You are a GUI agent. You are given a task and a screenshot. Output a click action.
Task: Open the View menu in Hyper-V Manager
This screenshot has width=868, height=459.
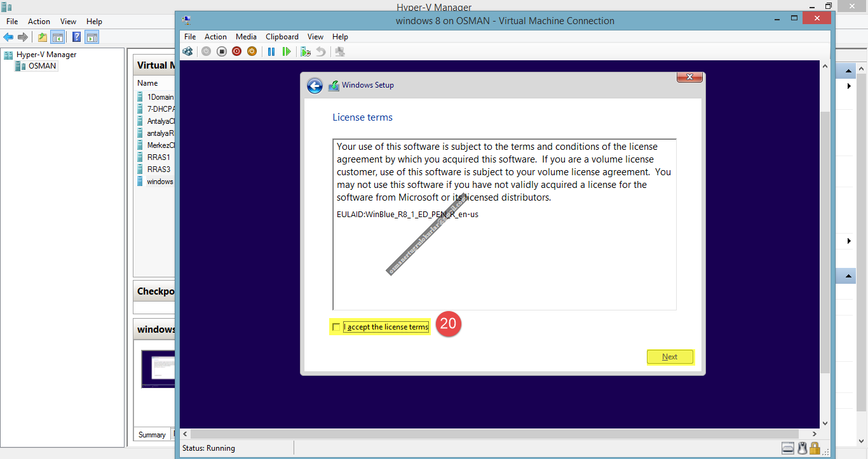tap(68, 22)
